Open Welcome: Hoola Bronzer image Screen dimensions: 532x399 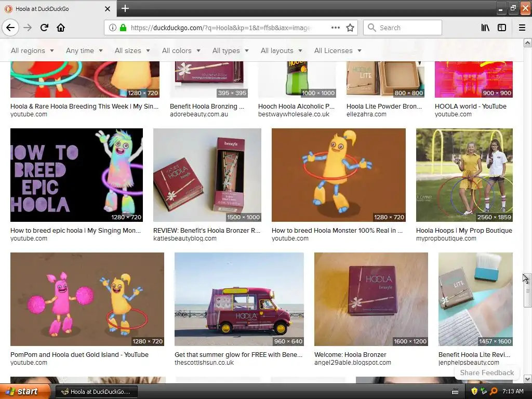coord(371,299)
